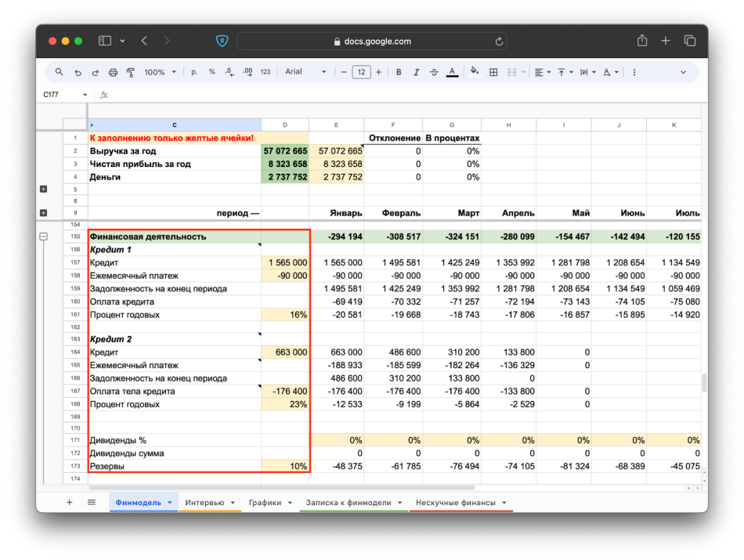
Task: Undo the last action
Action: tap(78, 72)
